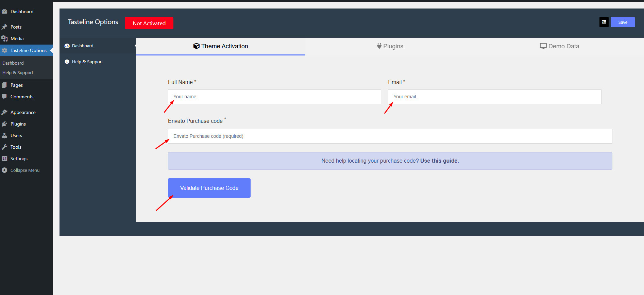The width and height of the screenshot is (644, 295).
Task: Click the Users person icon
Action: (x=4, y=135)
